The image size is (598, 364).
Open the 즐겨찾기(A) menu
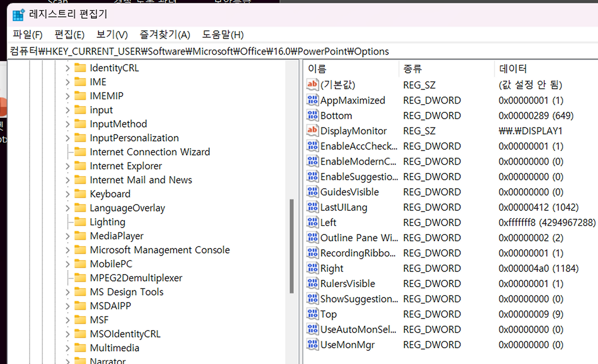(165, 35)
